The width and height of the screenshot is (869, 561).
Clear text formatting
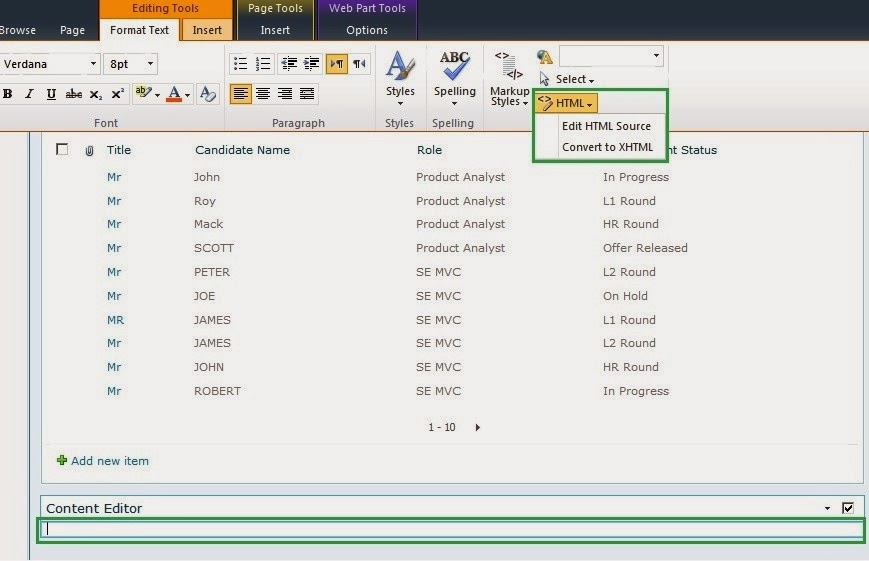click(208, 94)
